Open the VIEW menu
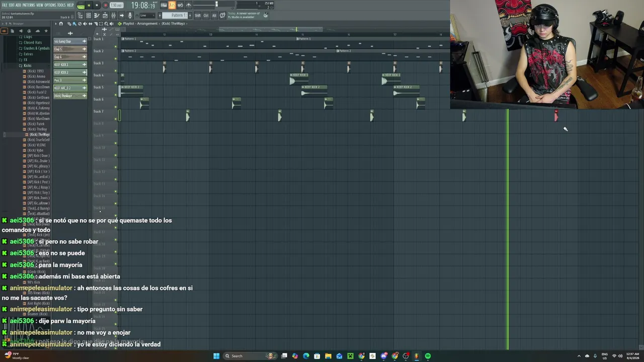 pyautogui.click(x=39, y=5)
